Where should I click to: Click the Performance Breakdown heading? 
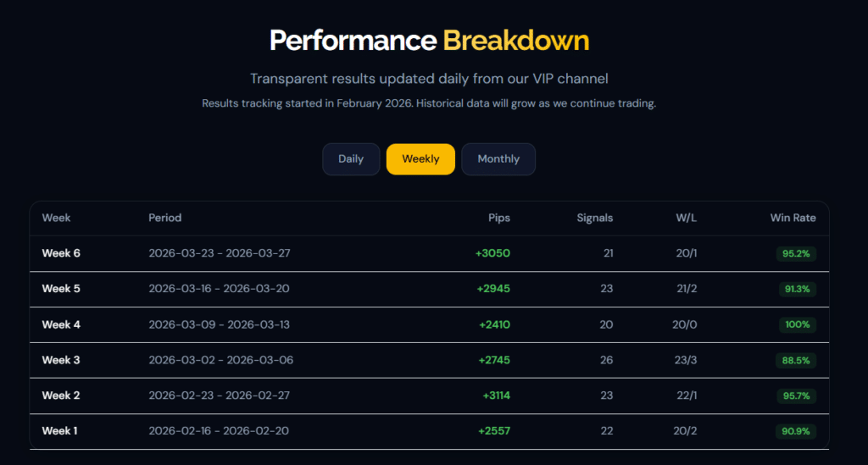(429, 41)
